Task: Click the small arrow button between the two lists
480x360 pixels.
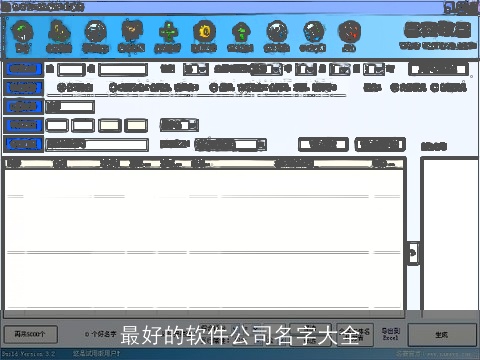Action: tap(413, 253)
